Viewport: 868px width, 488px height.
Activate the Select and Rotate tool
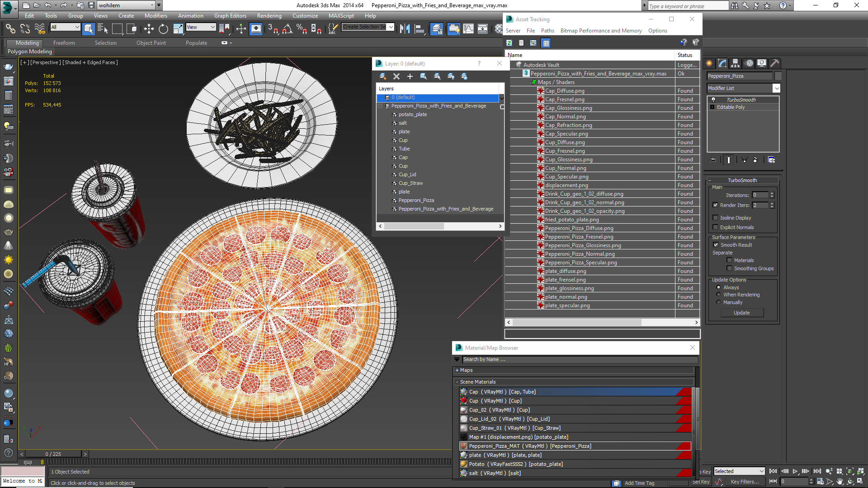click(163, 29)
